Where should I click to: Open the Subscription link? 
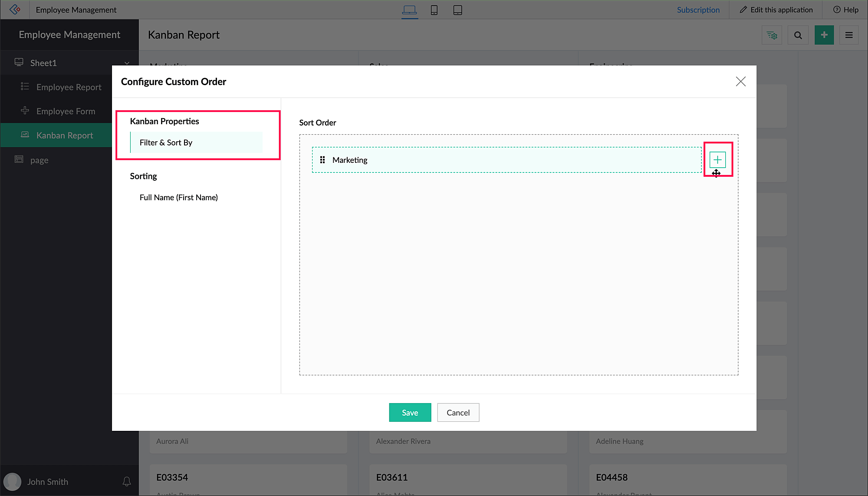[698, 10]
